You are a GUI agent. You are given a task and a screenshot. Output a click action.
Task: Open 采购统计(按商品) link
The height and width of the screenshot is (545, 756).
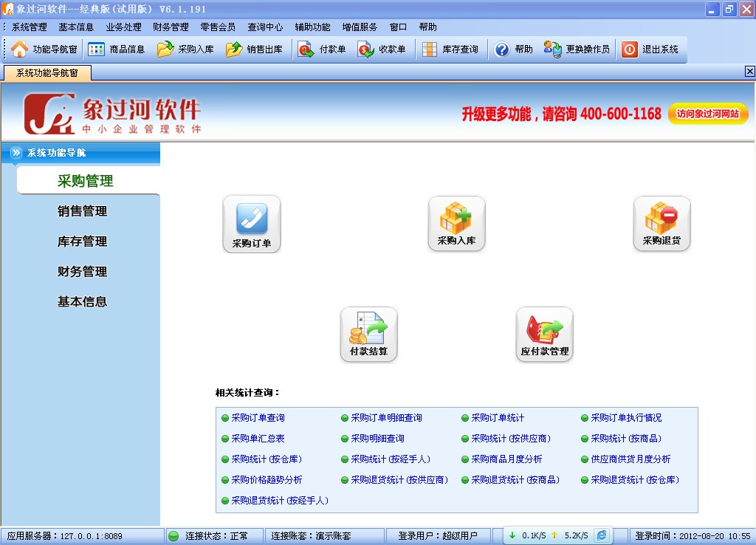tap(626, 439)
